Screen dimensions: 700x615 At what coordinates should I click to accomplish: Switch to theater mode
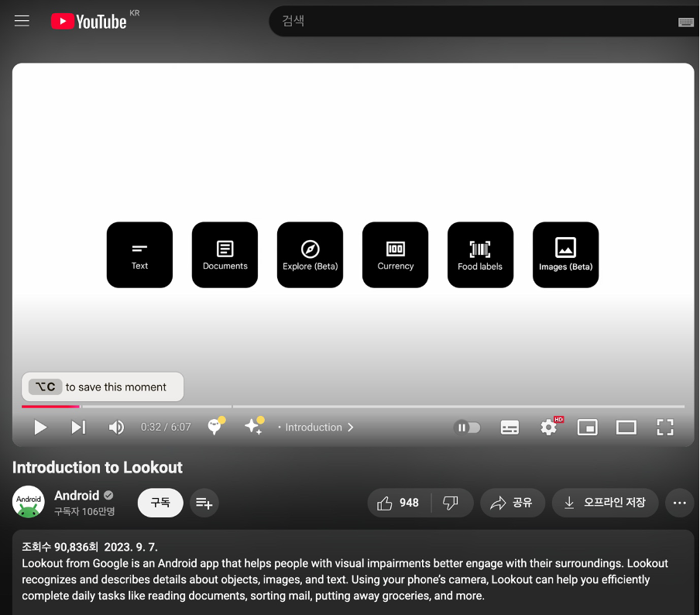tap(626, 428)
